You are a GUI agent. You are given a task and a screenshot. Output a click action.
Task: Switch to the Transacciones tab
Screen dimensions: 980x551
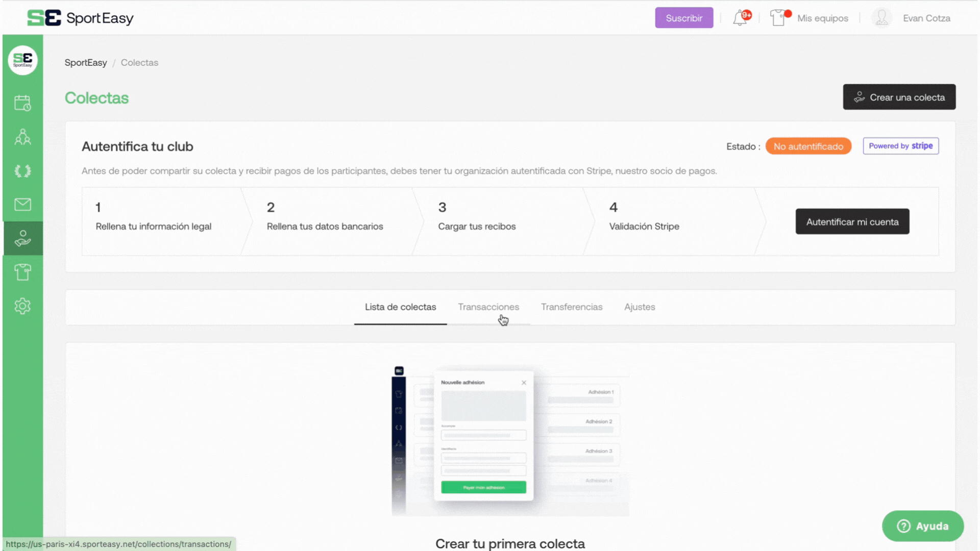tap(488, 307)
